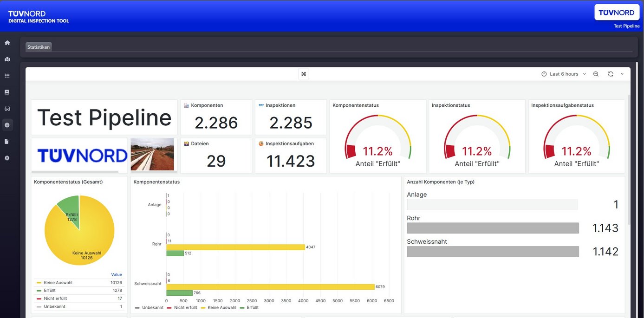Open the settings gear in the sidebar
The height and width of the screenshot is (318, 644).
pos(7,157)
